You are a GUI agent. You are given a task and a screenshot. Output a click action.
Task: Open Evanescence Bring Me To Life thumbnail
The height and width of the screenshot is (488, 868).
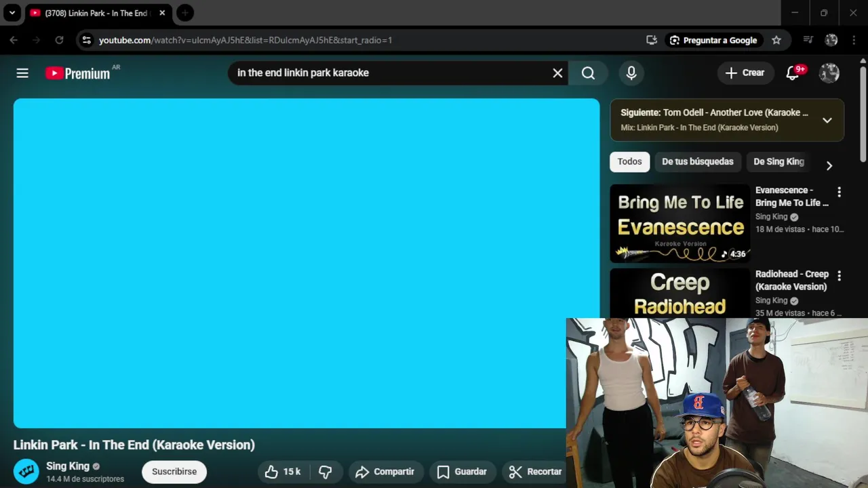tap(680, 223)
